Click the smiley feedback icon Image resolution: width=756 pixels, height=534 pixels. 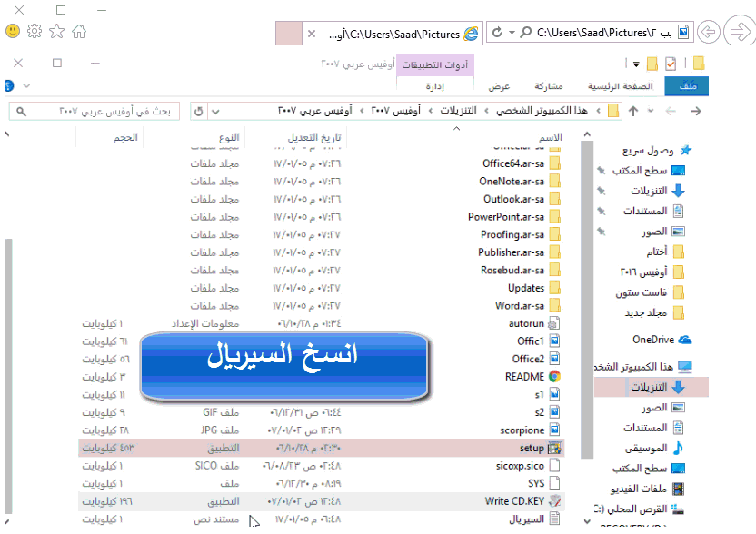coord(13,32)
